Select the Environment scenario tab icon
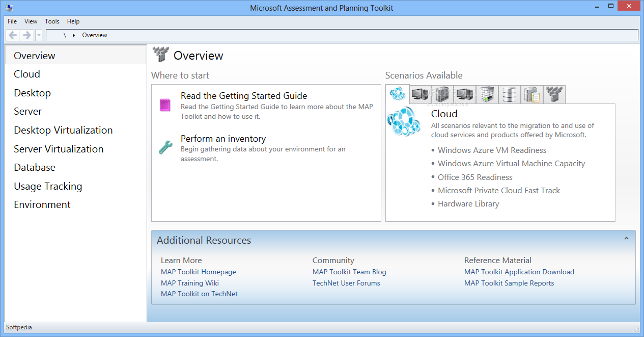The image size is (644, 337). [554, 94]
